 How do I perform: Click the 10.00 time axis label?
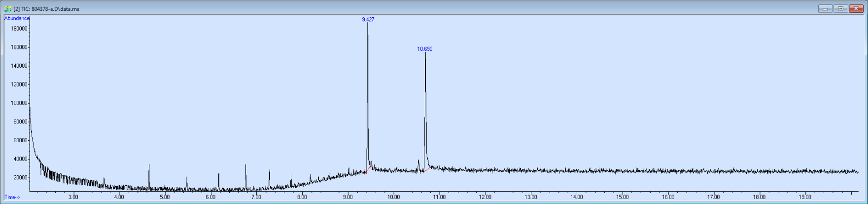click(393, 197)
